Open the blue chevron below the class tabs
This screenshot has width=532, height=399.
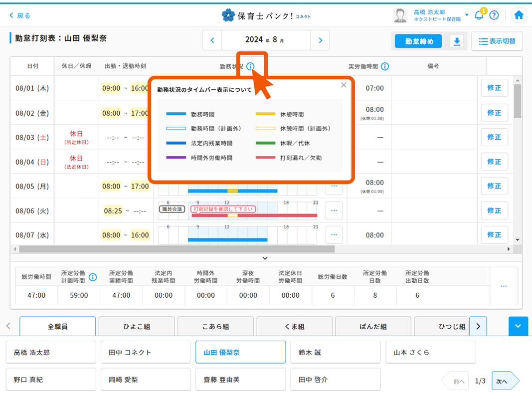click(518, 326)
